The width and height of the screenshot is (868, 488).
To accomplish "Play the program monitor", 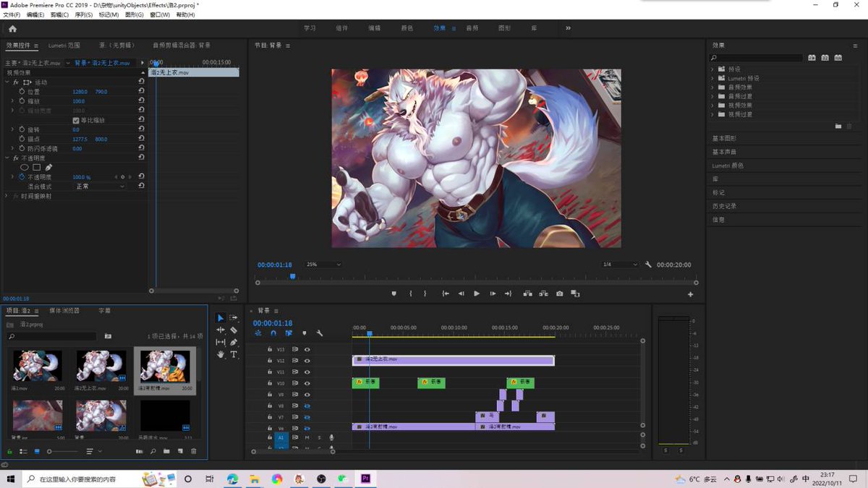I will (x=477, y=294).
